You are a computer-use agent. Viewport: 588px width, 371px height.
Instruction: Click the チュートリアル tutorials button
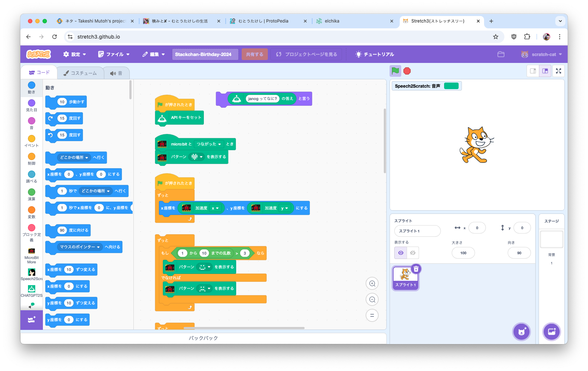[375, 54]
